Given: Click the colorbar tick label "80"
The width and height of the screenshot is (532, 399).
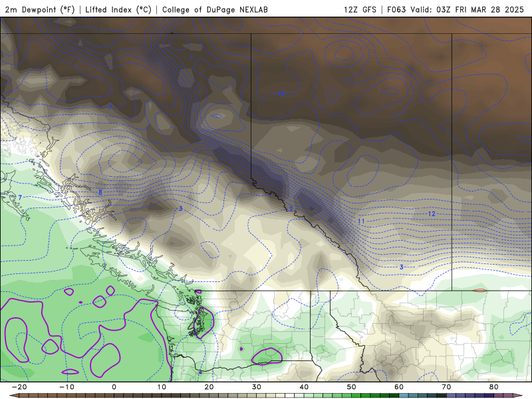Looking at the screenshot, I should pos(494,387).
